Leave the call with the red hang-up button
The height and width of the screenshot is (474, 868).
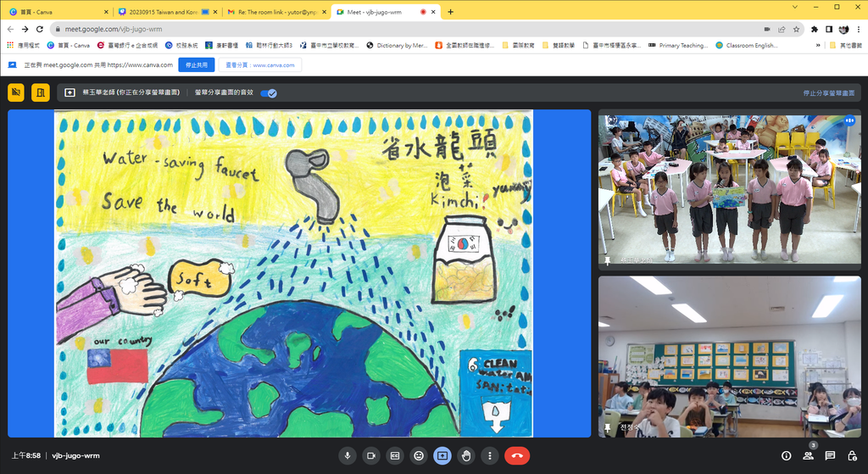click(517, 455)
